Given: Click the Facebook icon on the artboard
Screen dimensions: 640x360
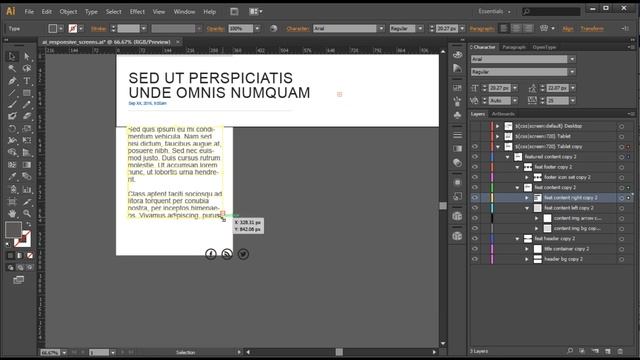Looking at the screenshot, I should (x=211, y=254).
